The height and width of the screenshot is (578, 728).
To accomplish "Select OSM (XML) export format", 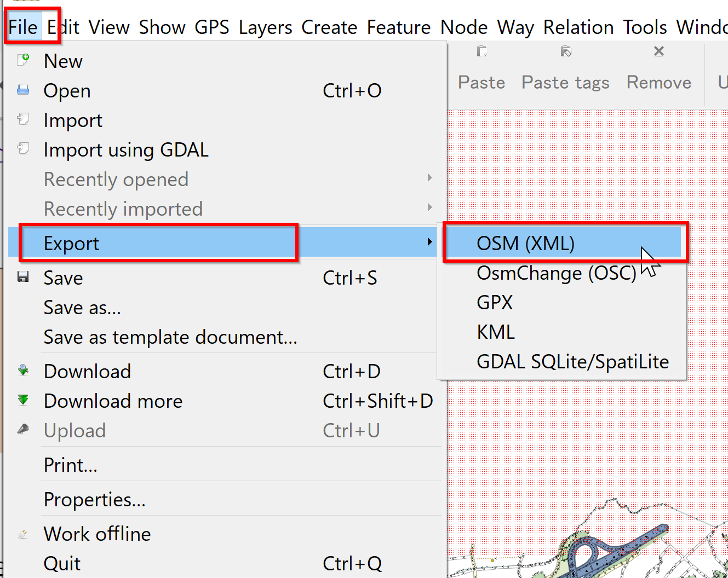I will [525, 243].
